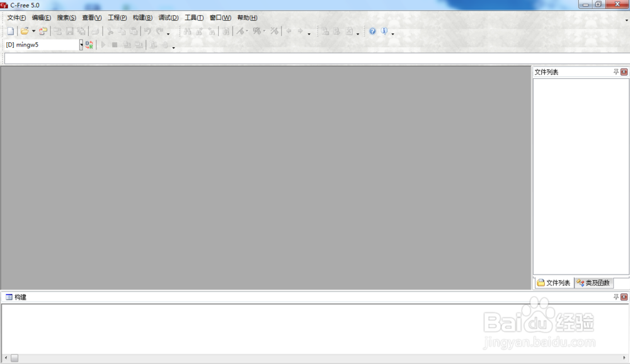Click the run play icon
The width and height of the screenshot is (630, 364).
coord(103,45)
